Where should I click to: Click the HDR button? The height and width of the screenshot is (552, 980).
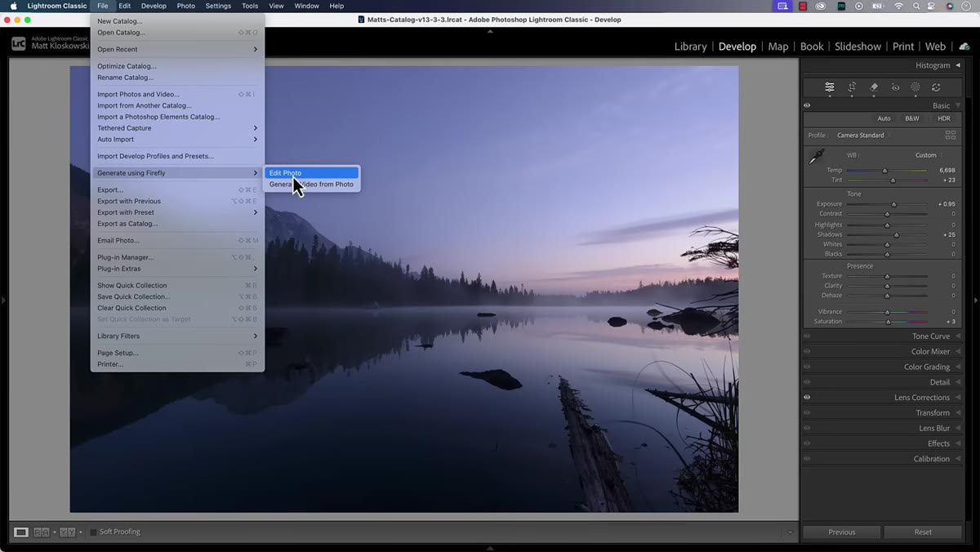coord(944,118)
